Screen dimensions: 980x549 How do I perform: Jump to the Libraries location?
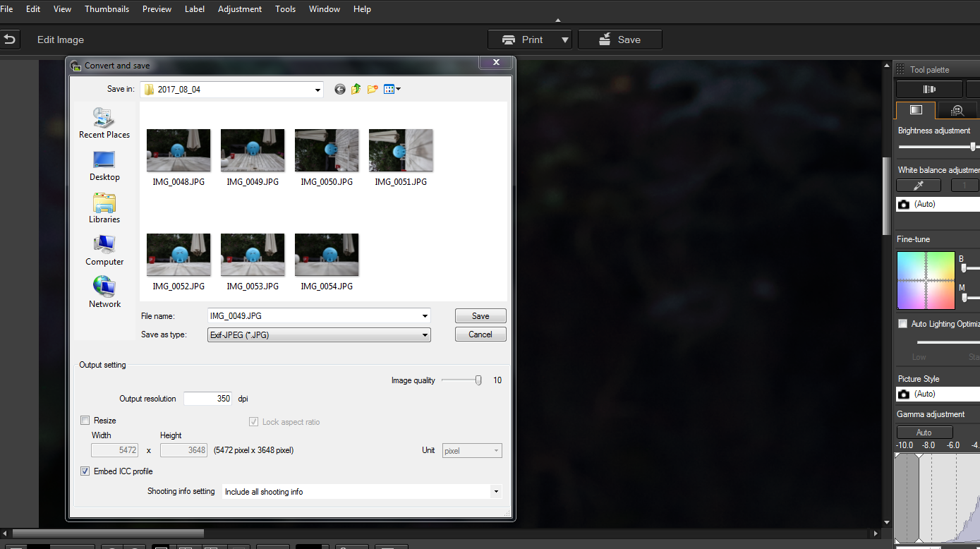coord(104,207)
